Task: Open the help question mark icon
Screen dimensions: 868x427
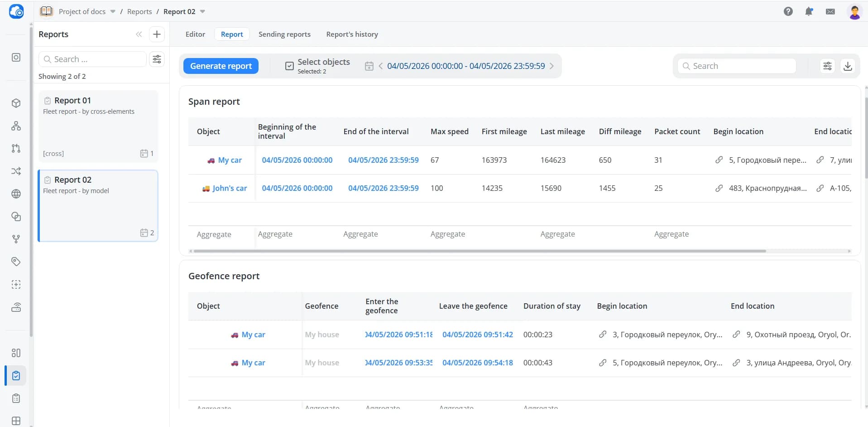Action: 788,12
